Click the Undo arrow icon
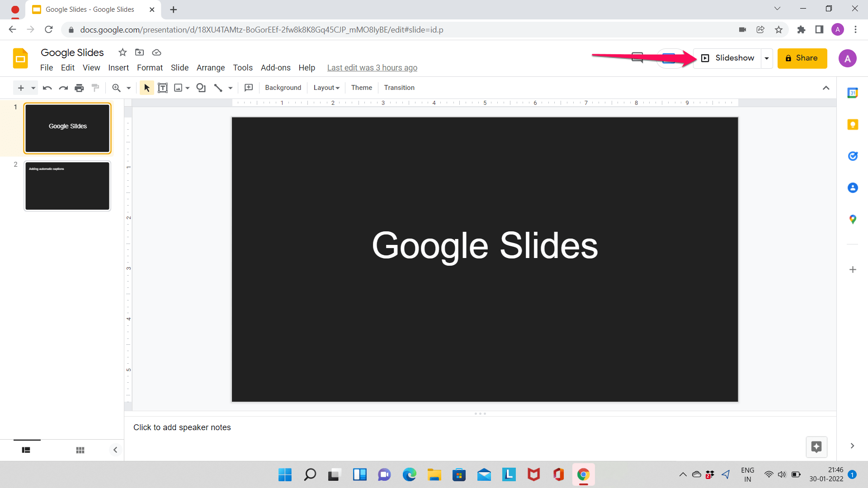 [x=47, y=88]
